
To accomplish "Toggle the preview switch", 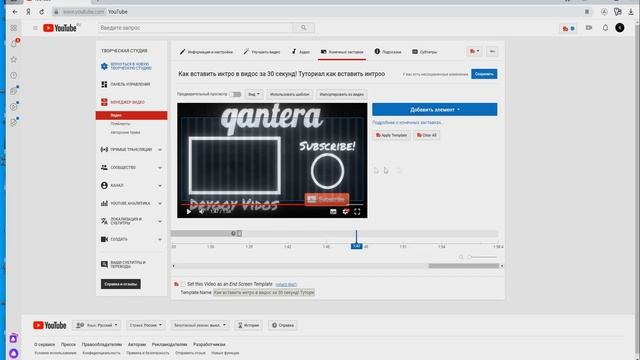I will point(235,94).
